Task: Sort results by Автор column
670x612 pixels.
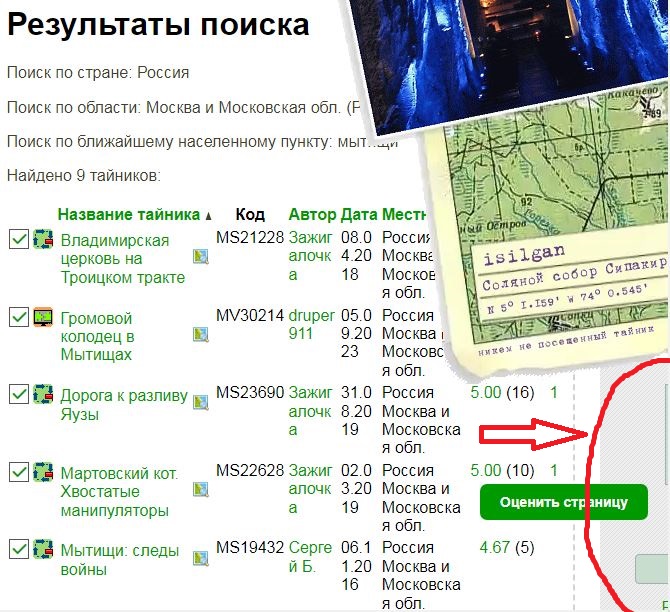Action: pos(312,214)
